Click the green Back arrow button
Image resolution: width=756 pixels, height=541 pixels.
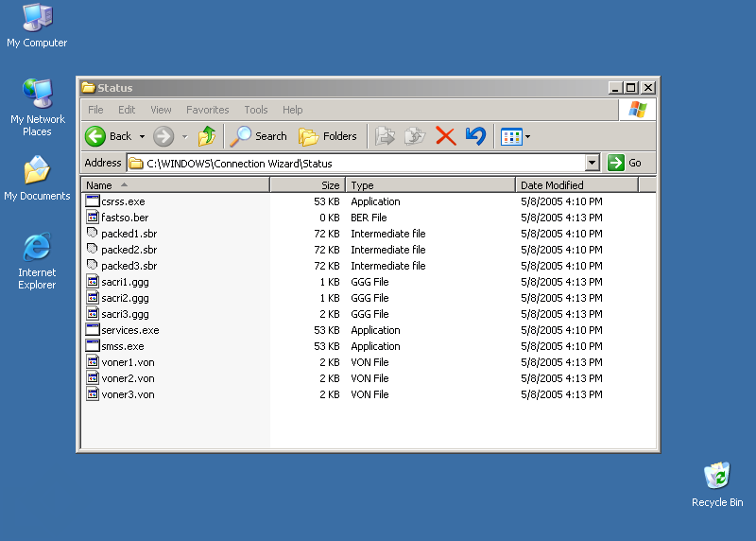pyautogui.click(x=95, y=136)
